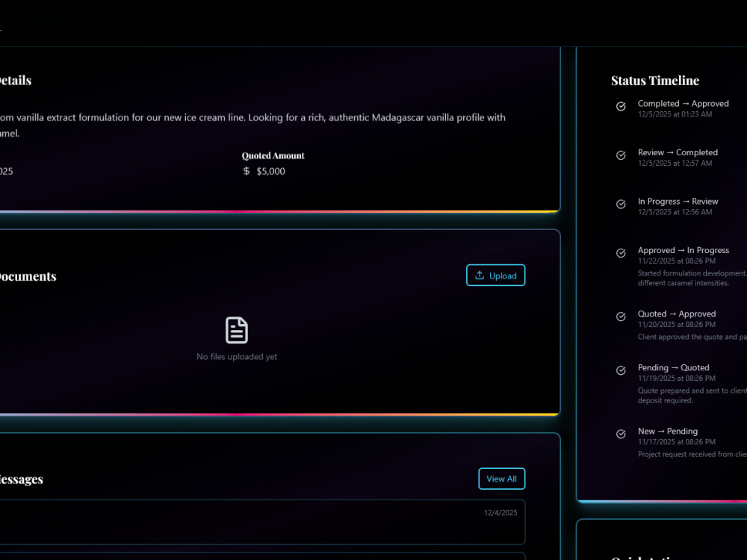This screenshot has height=560, width=747.
Task: Click the In Progress → Review entry text
Action: click(x=678, y=202)
